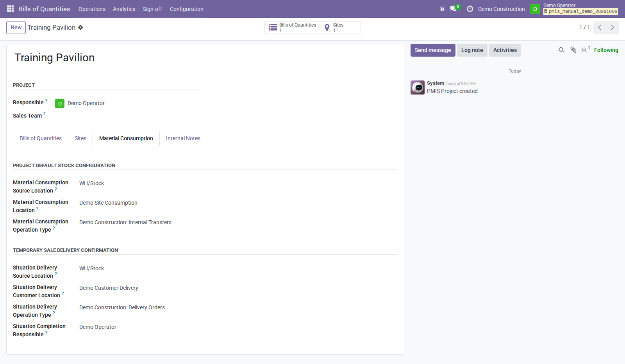Open Demo Construction company switcher
Viewport: 625px width, 364px height.
pos(501,9)
